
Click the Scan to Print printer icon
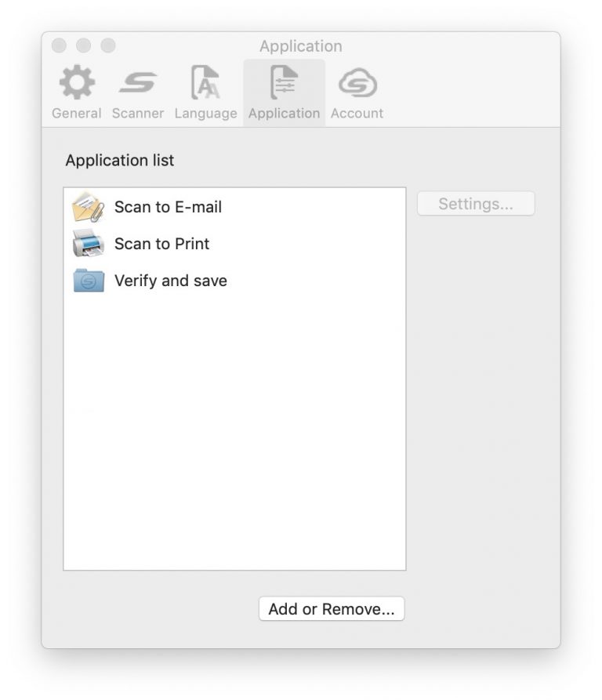[x=89, y=243]
